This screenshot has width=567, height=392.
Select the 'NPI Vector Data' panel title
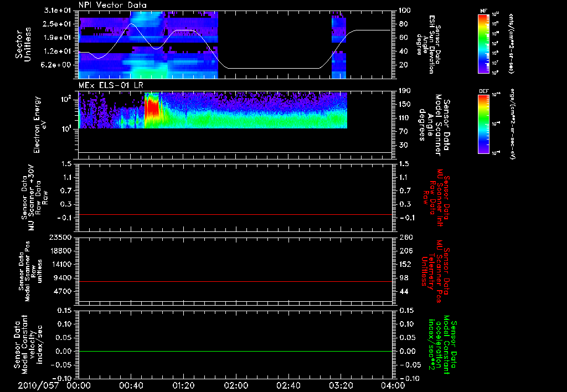click(112, 5)
